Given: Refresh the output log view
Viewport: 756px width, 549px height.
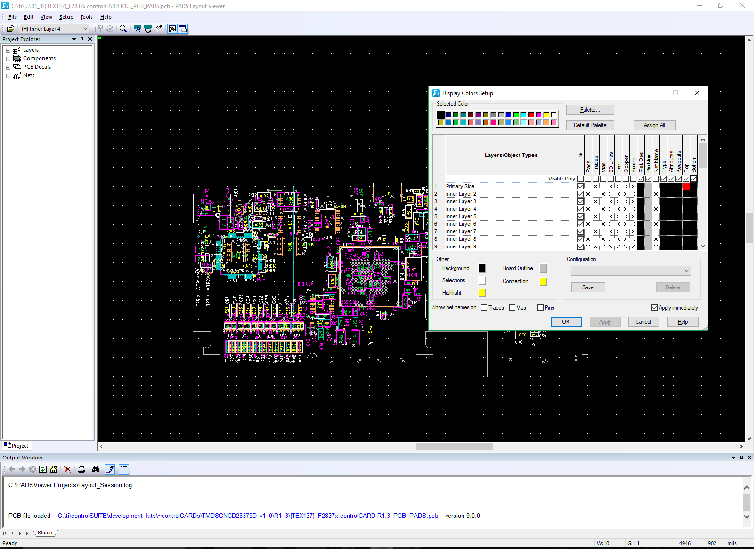Looking at the screenshot, I should coord(43,469).
